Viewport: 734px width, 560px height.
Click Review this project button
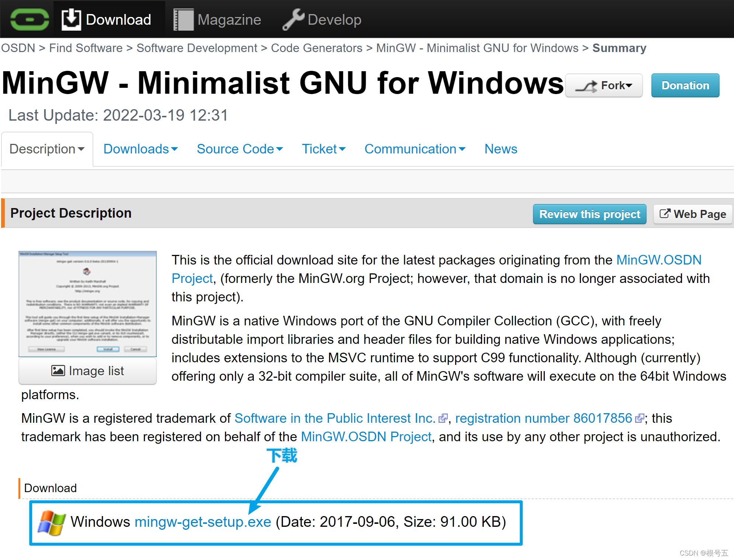pos(589,214)
